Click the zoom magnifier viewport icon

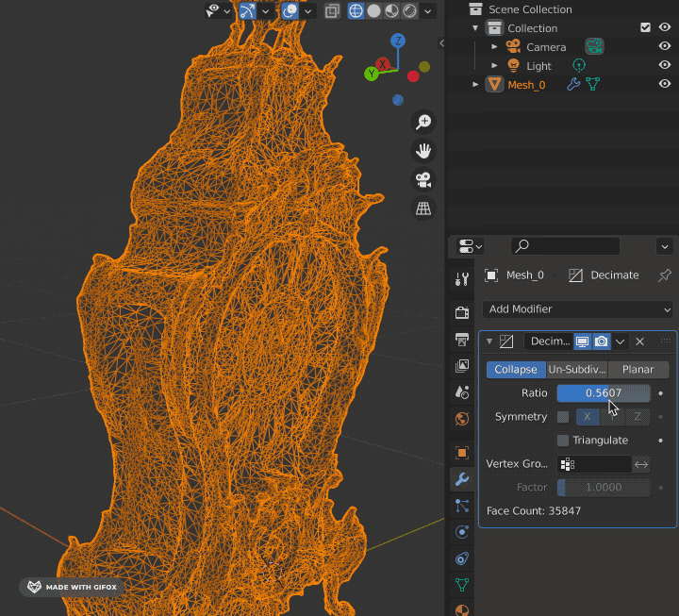[423, 122]
